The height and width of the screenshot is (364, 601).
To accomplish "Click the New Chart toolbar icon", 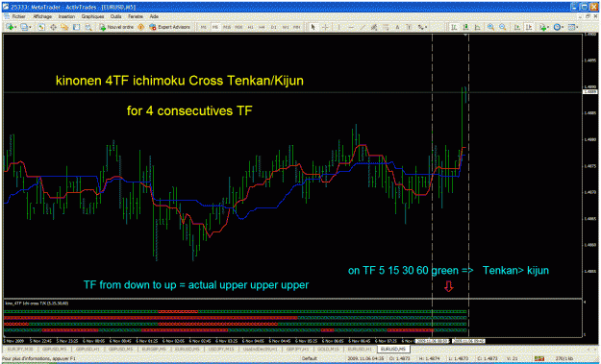I will tap(10, 27).
